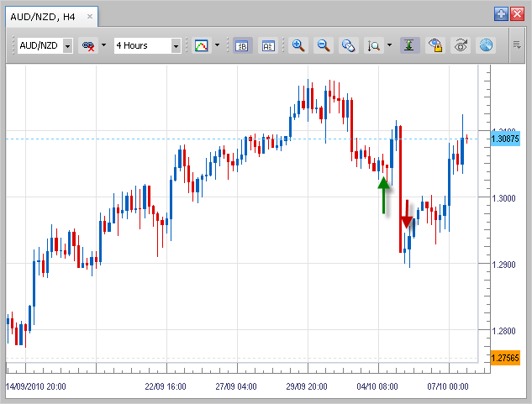Click the unlink chart icon
532x404 pixels.
[88, 45]
